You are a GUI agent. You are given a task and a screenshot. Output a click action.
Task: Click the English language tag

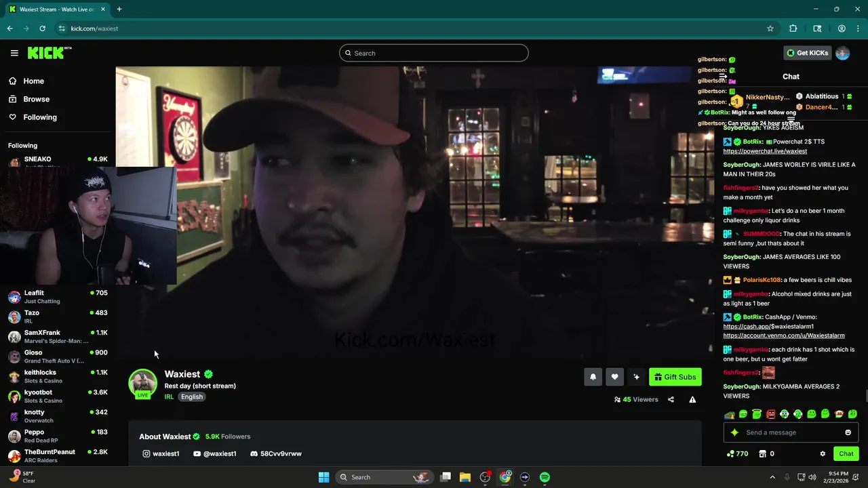pos(192,397)
